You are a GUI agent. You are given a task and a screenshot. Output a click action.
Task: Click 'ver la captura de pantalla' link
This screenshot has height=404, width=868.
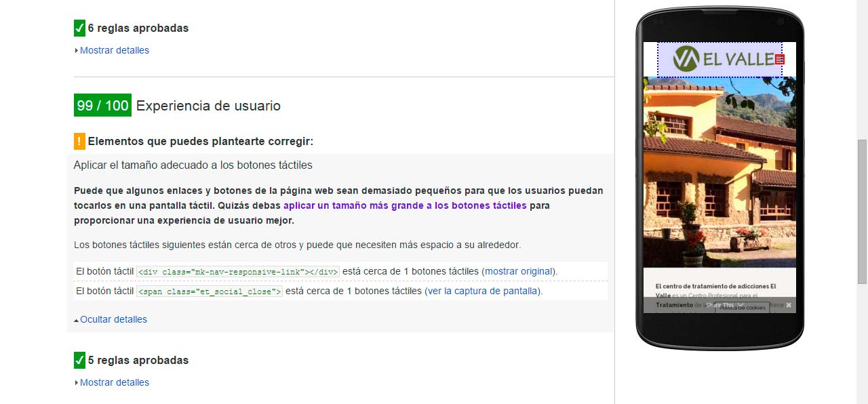[x=484, y=291]
